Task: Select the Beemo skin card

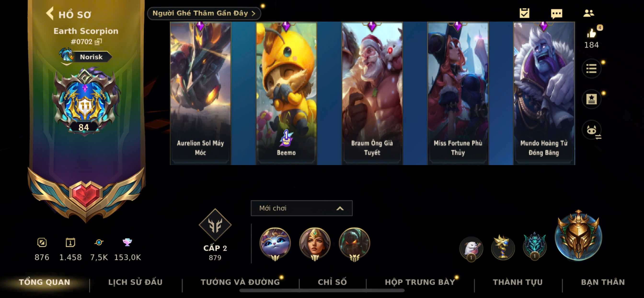Action: [x=286, y=93]
